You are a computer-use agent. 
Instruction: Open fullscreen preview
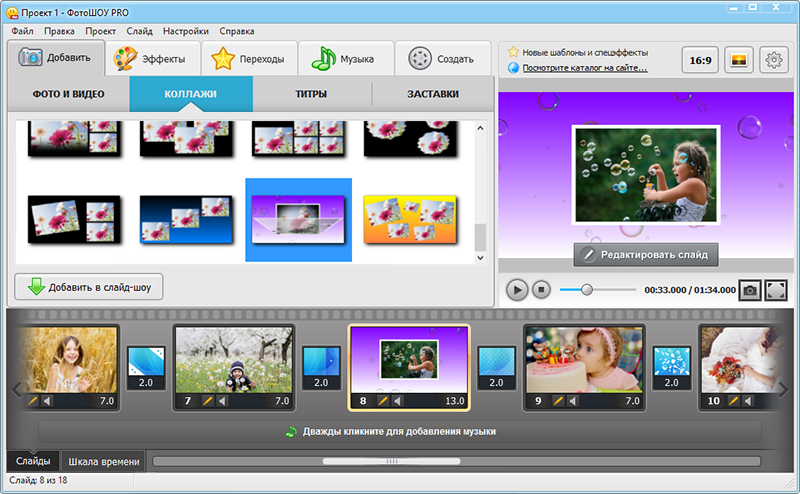coord(776,290)
